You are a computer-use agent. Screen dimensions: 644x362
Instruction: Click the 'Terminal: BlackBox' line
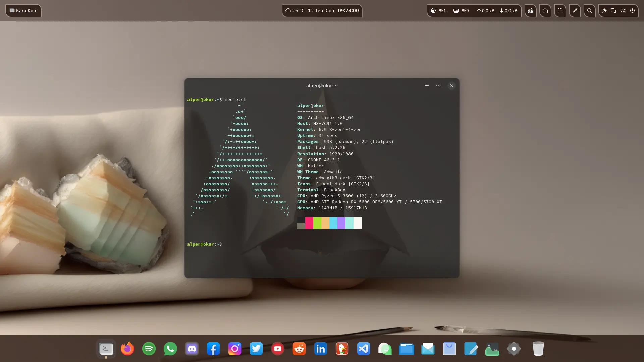click(x=321, y=190)
